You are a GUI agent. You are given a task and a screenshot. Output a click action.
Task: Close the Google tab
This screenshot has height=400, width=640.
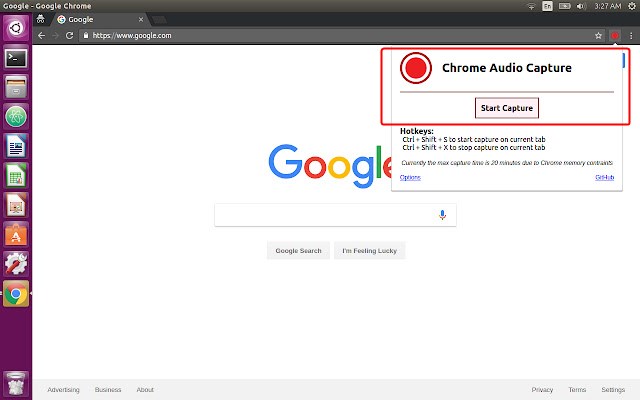(x=141, y=20)
